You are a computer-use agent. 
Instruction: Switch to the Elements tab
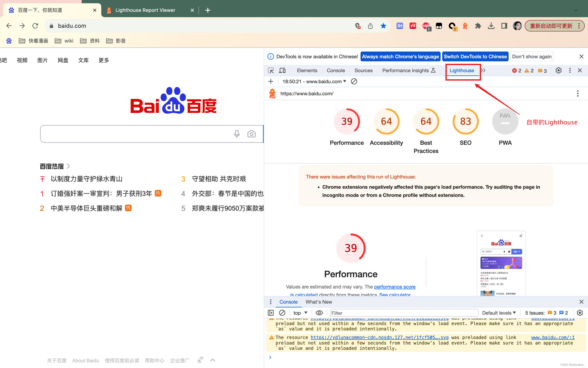[x=307, y=71]
